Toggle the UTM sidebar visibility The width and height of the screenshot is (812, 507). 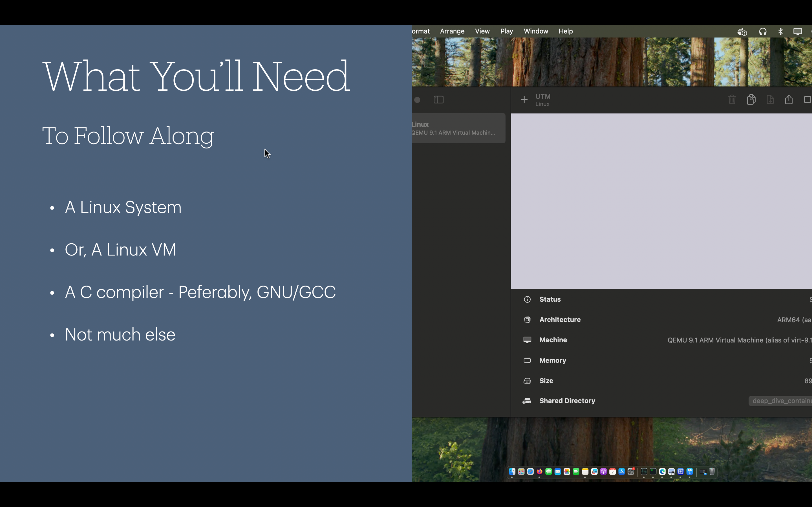point(438,100)
